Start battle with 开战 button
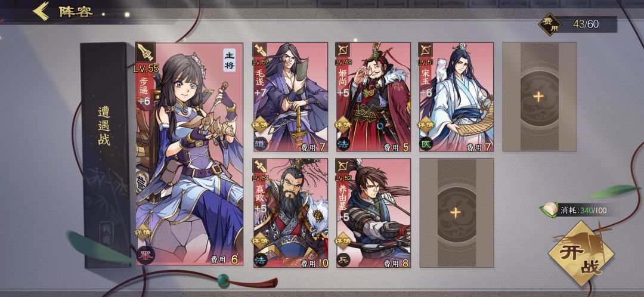 click(x=581, y=253)
